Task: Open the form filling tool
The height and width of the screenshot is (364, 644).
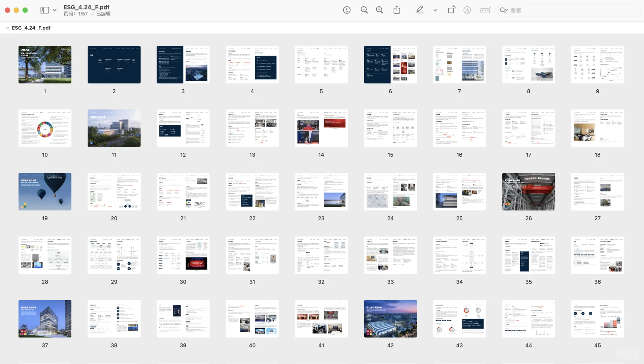Action: point(485,10)
